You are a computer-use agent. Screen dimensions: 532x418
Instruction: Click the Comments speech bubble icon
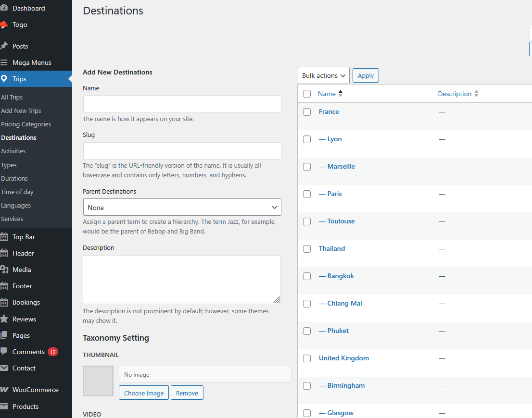(x=4, y=352)
